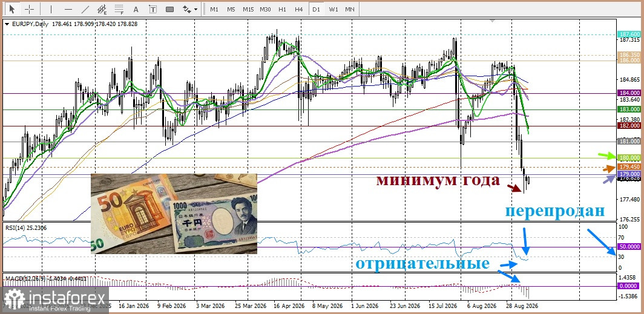Select the equidistant channel tool
Viewport: 644px width, 314px height.
pyautogui.click(x=102, y=8)
